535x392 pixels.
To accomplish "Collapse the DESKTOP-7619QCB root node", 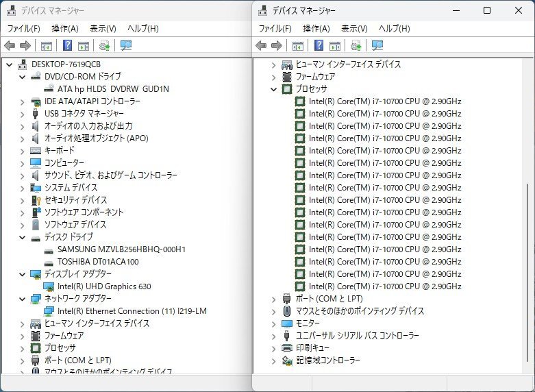I will (9, 64).
